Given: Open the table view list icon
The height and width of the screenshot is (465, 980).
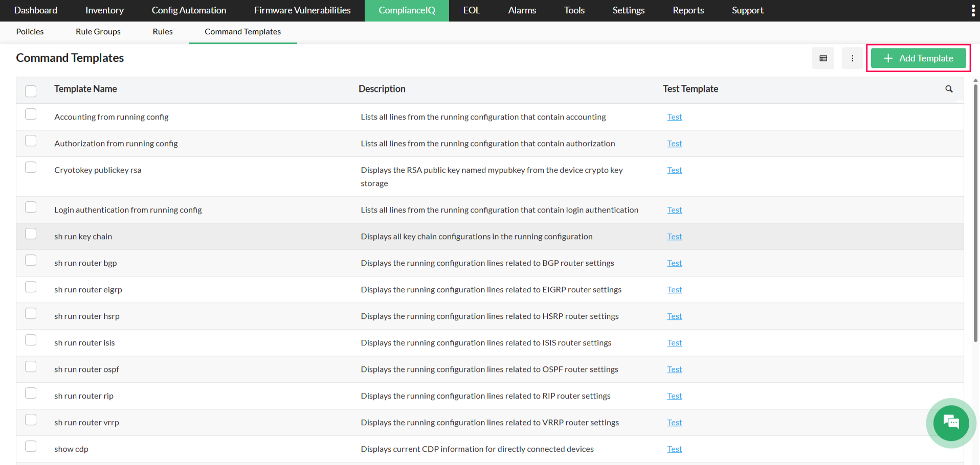Looking at the screenshot, I should pos(823,58).
